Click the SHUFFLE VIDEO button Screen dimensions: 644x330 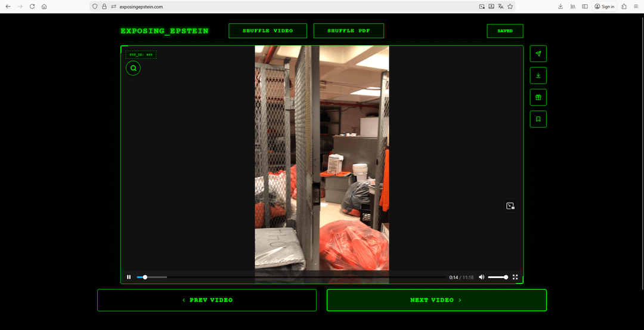click(x=268, y=31)
